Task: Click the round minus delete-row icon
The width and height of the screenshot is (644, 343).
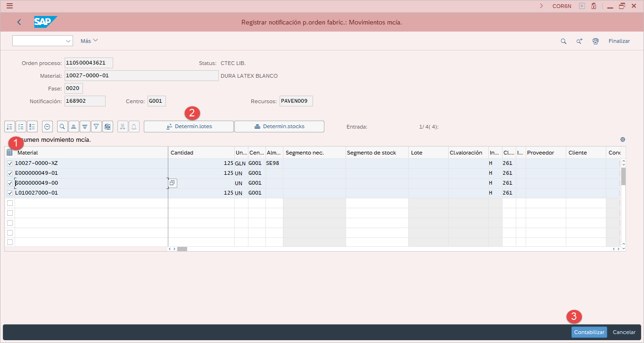Action: tap(47, 126)
